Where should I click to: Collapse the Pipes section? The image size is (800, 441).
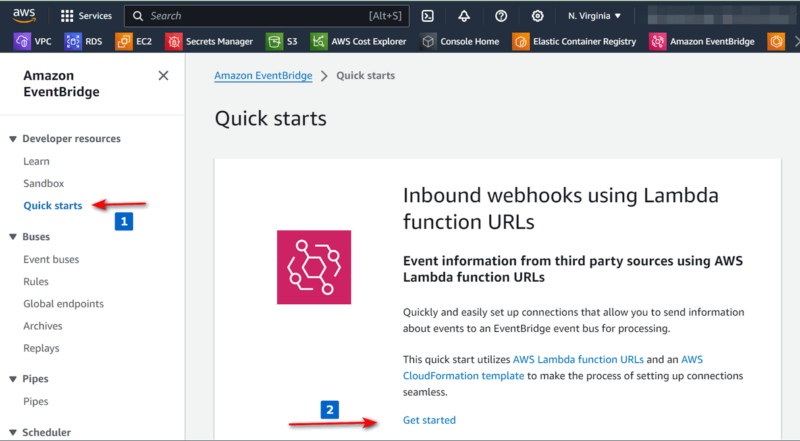(x=13, y=379)
